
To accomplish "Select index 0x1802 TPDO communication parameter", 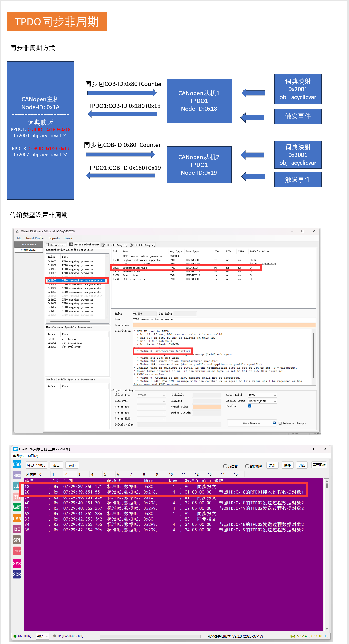I will tap(75, 288).
